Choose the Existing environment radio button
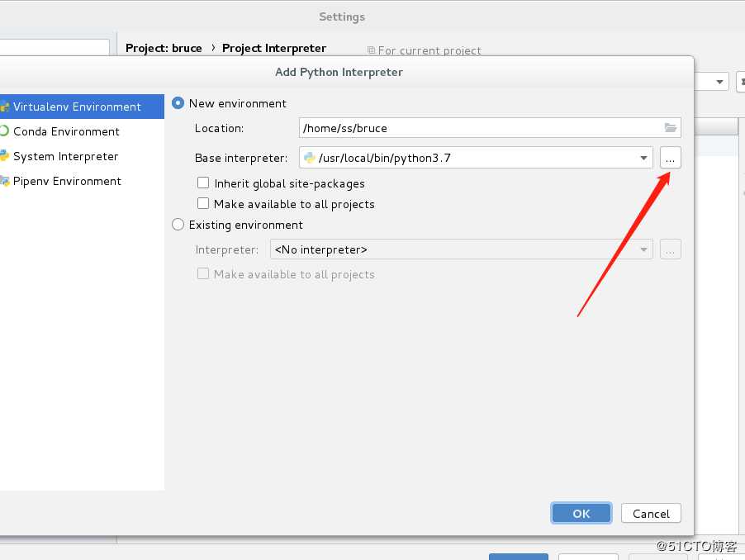Screen dimensions: 745x560 click(x=178, y=224)
